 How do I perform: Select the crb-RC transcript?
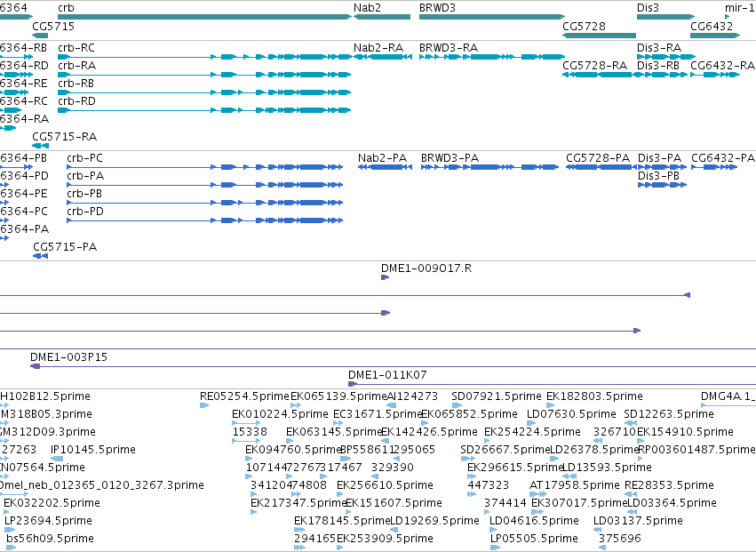[x=205, y=57]
